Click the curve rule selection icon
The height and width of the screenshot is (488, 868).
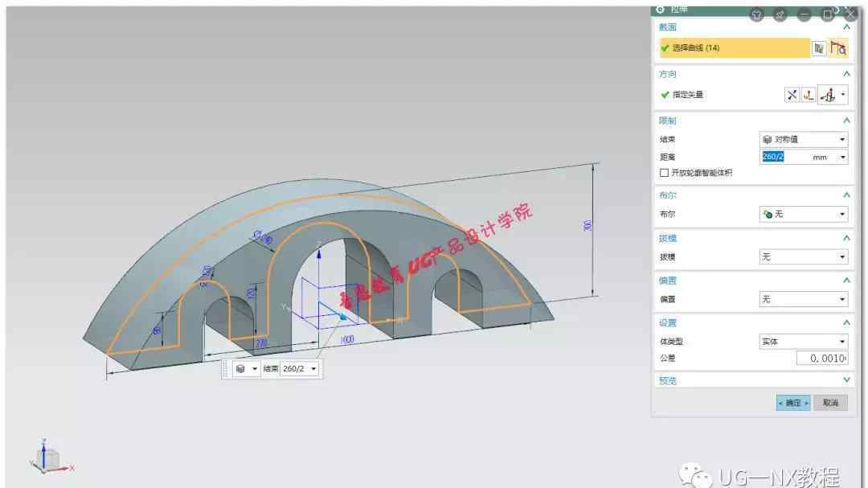click(838, 48)
